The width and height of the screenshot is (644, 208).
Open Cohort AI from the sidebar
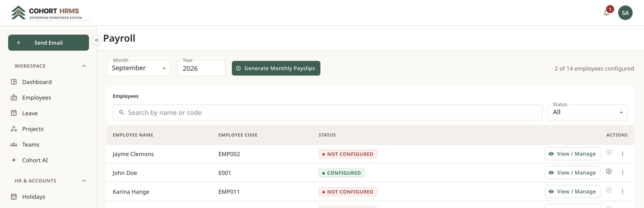pos(48,160)
